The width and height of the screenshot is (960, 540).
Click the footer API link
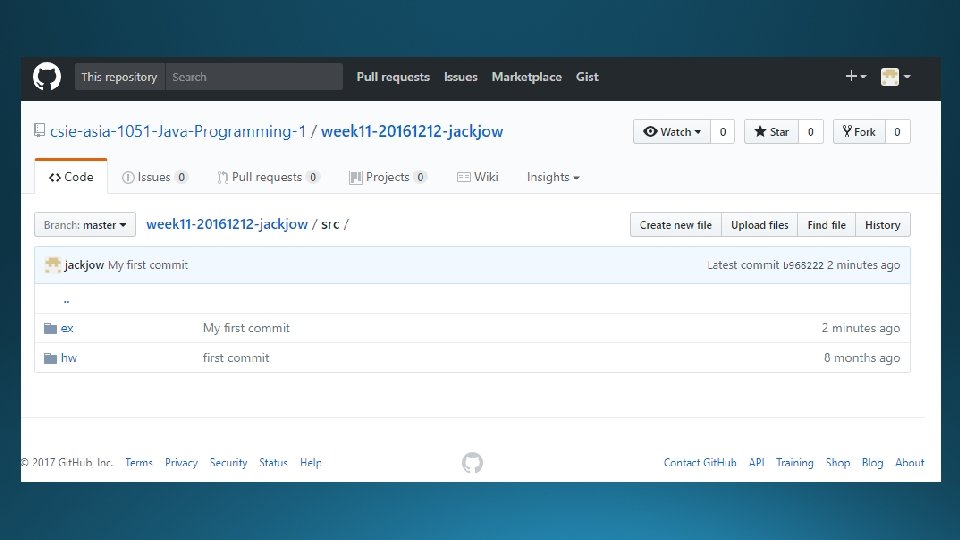click(x=757, y=463)
